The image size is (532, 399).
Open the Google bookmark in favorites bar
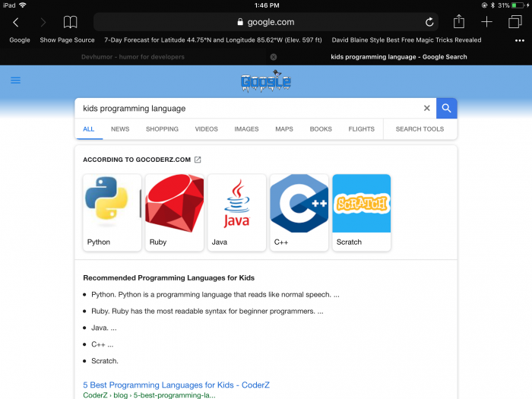pos(20,40)
